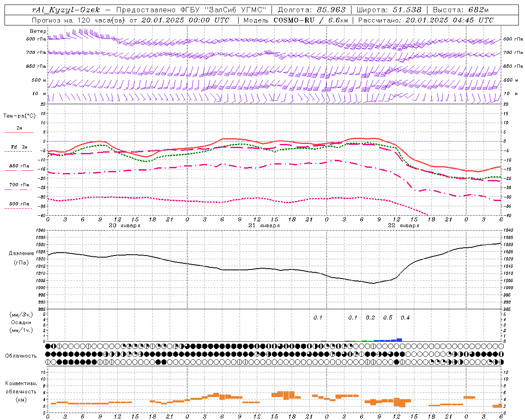Click the 0.5 precipitation amount value
Viewport: 525px width, 420px height.
coord(388,318)
